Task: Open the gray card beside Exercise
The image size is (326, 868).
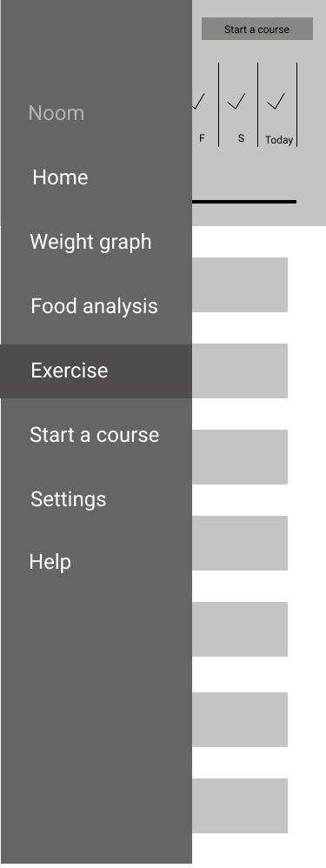Action: tap(240, 371)
